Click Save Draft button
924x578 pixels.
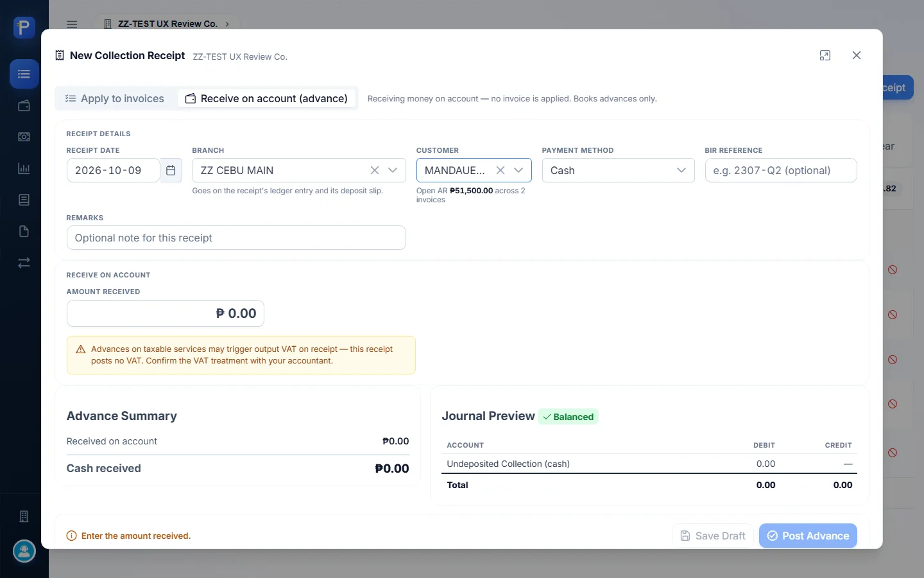coord(713,536)
